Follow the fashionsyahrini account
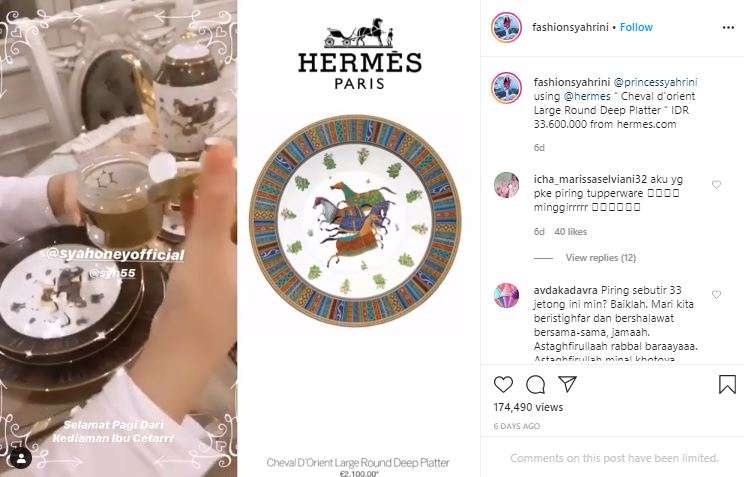This screenshot has height=477, width=744. click(636, 27)
